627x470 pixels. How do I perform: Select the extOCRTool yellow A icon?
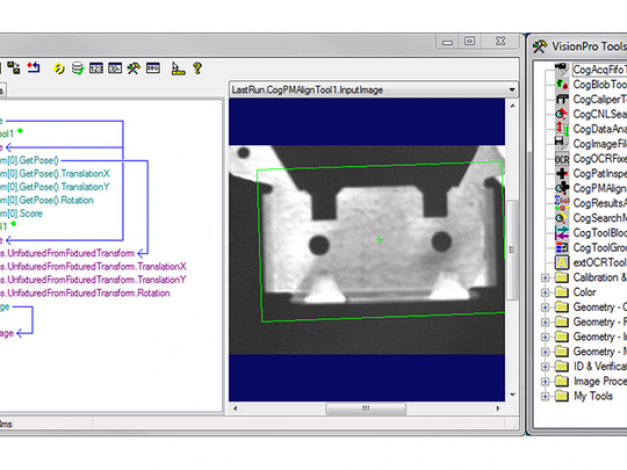pyautogui.click(x=562, y=263)
